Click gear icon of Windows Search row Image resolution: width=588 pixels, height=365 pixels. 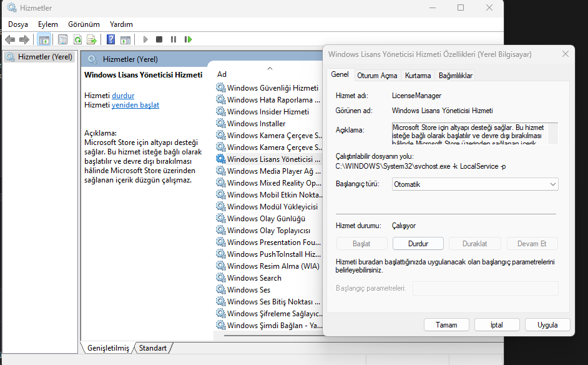coord(221,278)
